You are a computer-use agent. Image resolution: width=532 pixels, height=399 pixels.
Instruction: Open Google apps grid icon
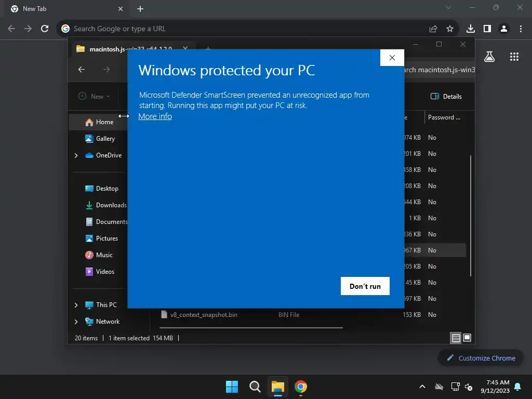point(514,57)
